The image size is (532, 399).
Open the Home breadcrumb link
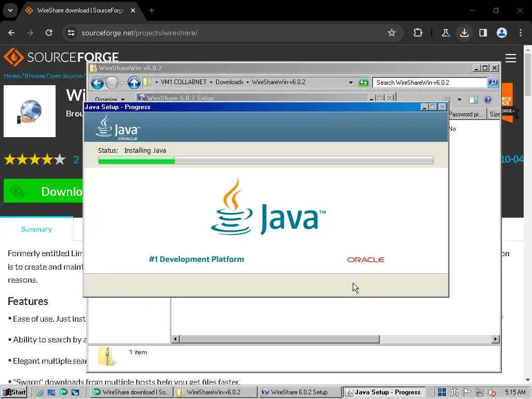tap(12, 76)
